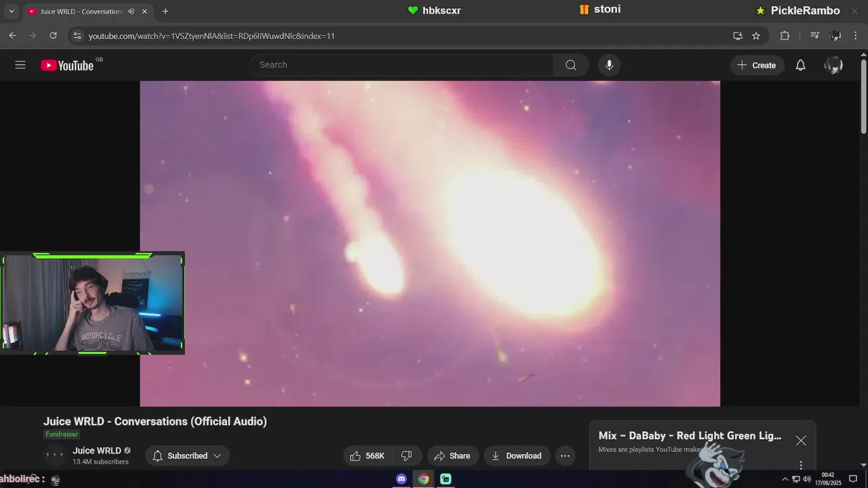Viewport: 868px width, 488px height.
Task: Start voice search with microphone icon
Action: coord(609,65)
